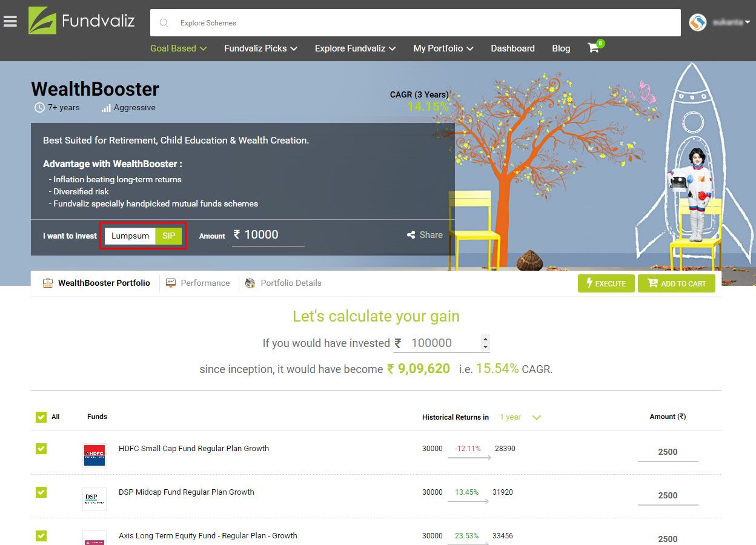Click the search magnifier icon
Image resolution: width=756 pixels, height=545 pixels.
pos(164,23)
